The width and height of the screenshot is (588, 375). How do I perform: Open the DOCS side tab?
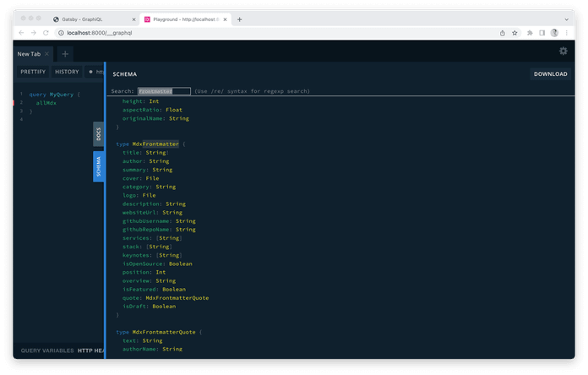click(98, 133)
